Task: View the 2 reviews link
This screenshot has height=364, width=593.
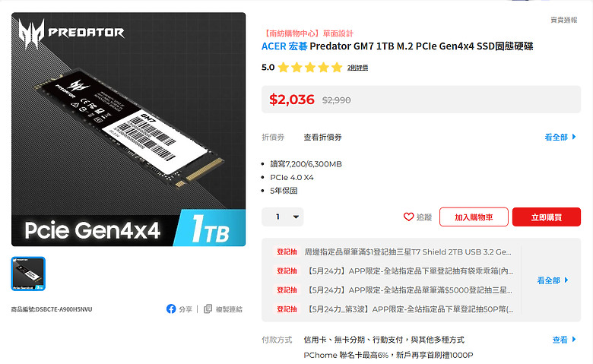Action: pos(358,68)
